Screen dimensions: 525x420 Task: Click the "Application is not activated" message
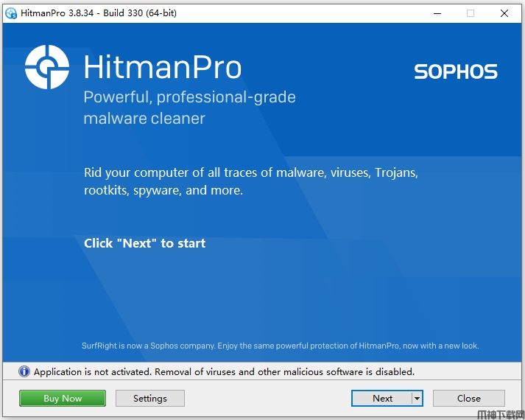pos(224,372)
